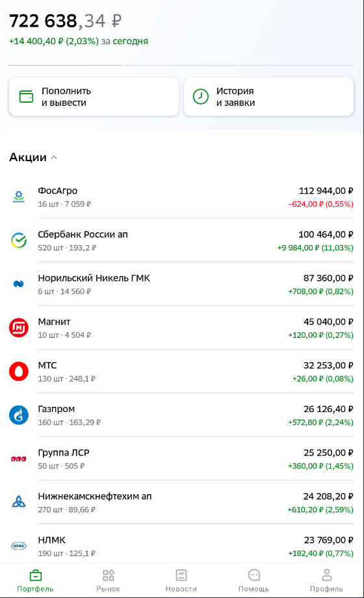Viewport: 364px width, 598px height.
Task: Tap the ФосАгро company logo
Action: tap(19, 197)
